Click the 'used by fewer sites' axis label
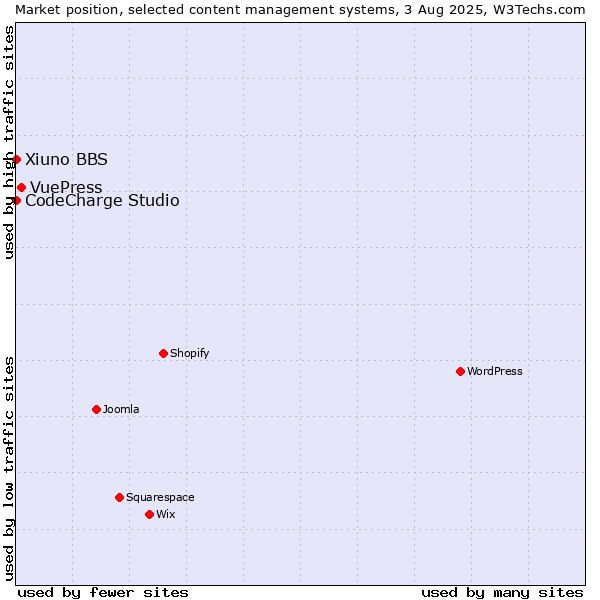600x600 pixels. coord(103,593)
